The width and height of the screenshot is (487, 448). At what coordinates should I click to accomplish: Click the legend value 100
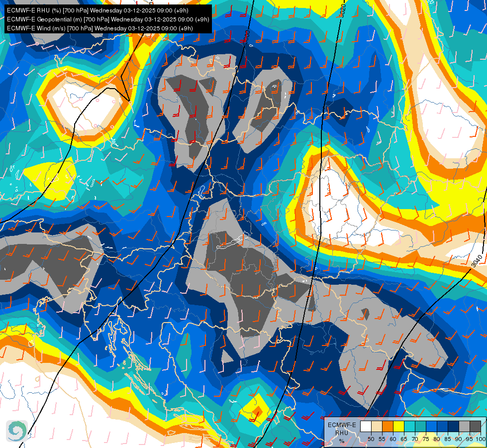480,439
